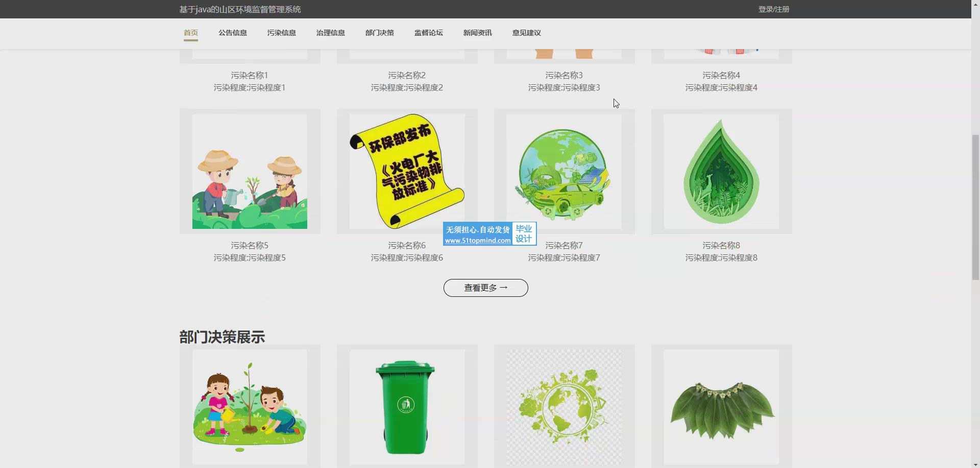Visit the 监督论坛 navigation item

click(x=428, y=33)
